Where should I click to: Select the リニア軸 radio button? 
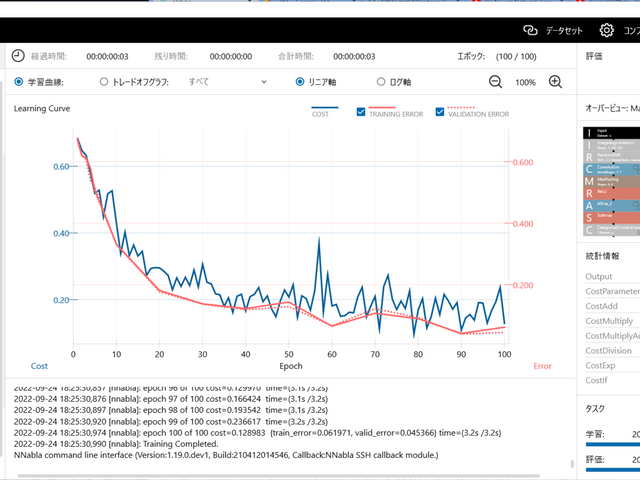pos(300,82)
